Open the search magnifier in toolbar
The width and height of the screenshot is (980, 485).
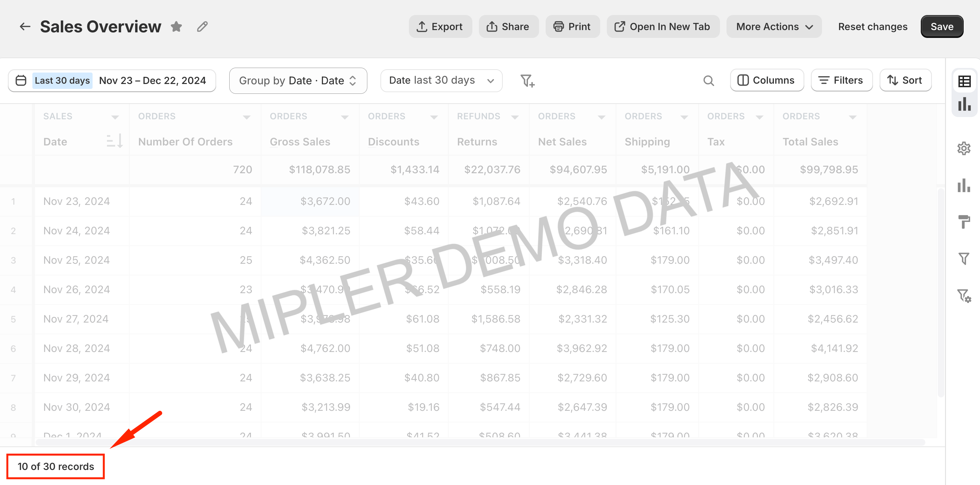coord(709,81)
